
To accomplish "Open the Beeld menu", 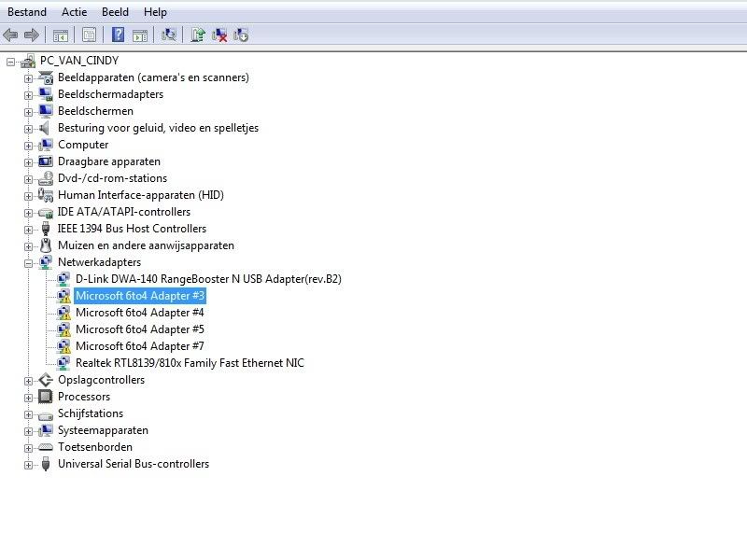I will pos(116,12).
